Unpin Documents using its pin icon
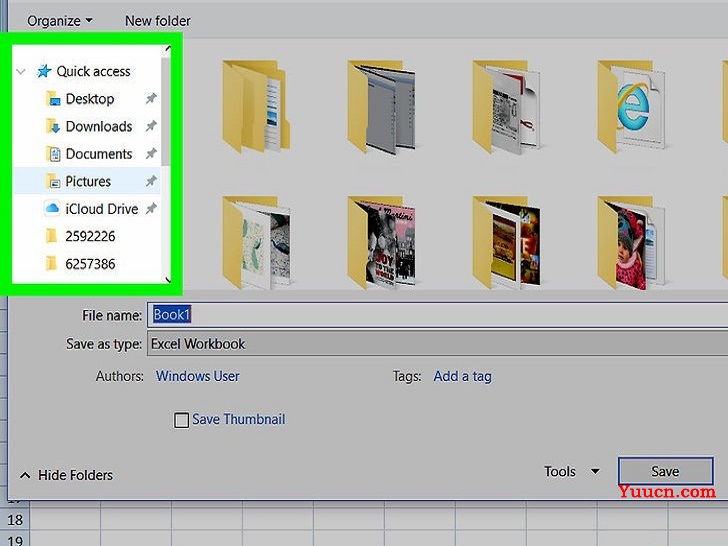This screenshot has width=728, height=546. [x=151, y=154]
